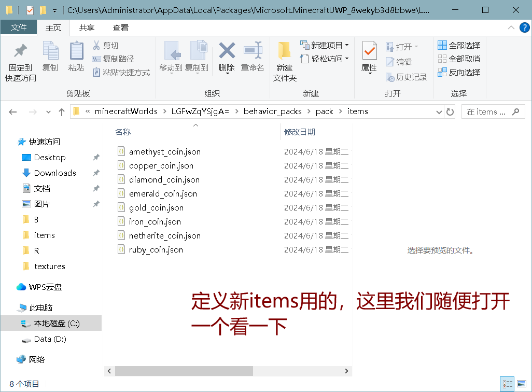The image size is (532, 392).
Task: Switch to the View (查看) tab
Action: pos(120,28)
